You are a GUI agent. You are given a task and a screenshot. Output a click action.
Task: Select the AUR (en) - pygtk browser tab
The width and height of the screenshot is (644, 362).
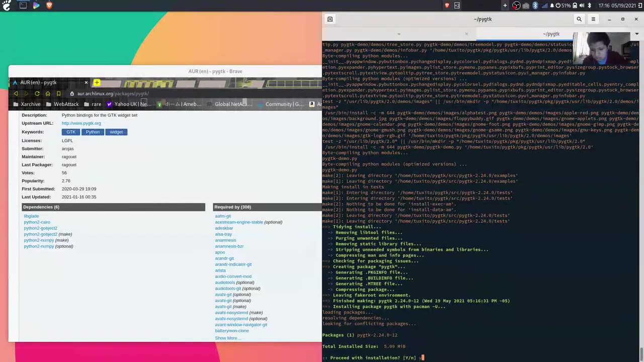[49, 82]
